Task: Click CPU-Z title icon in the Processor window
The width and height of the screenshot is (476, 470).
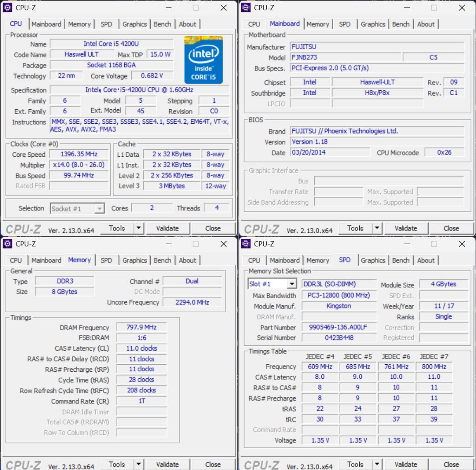Action: [x=7, y=7]
